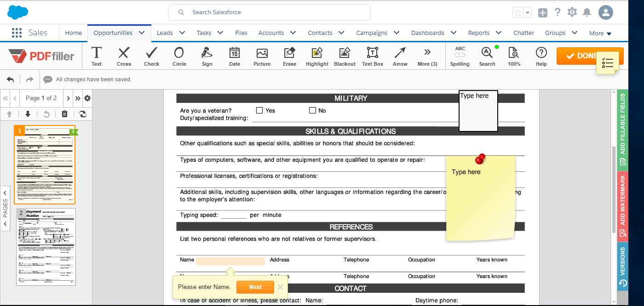Viewport: 644px width, 306px height.
Task: Undo the last change
Action: [x=11, y=79]
